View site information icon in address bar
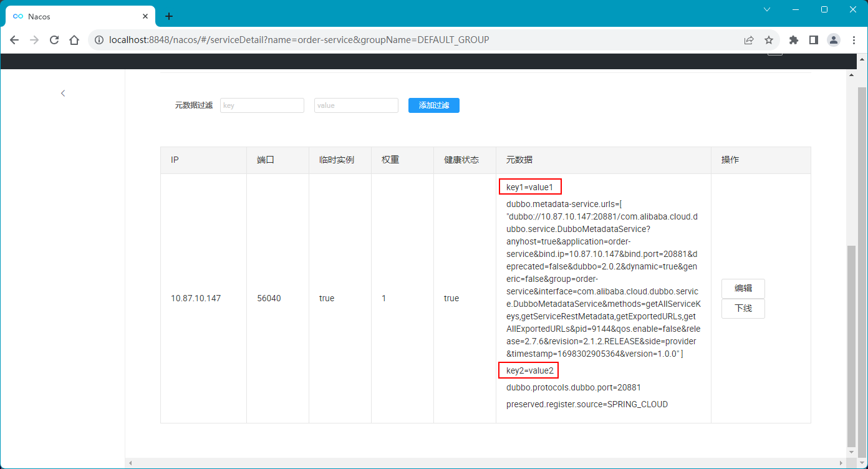The image size is (868, 469). 99,40
